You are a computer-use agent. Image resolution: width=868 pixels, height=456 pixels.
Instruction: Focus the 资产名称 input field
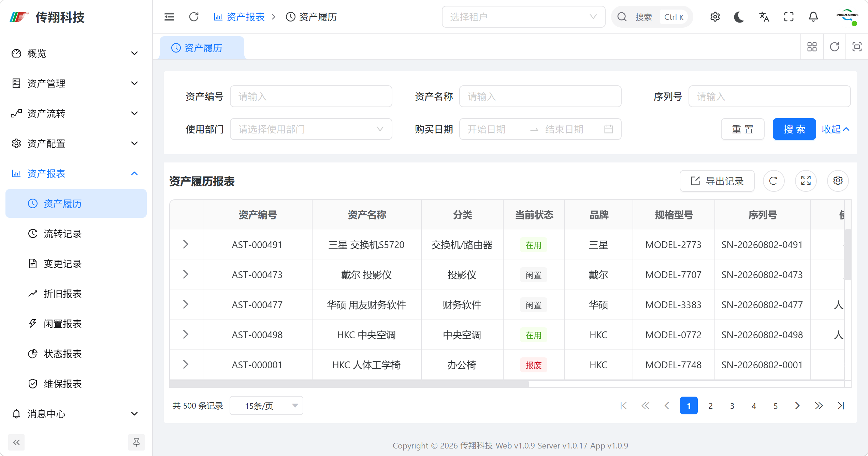pyautogui.click(x=540, y=97)
